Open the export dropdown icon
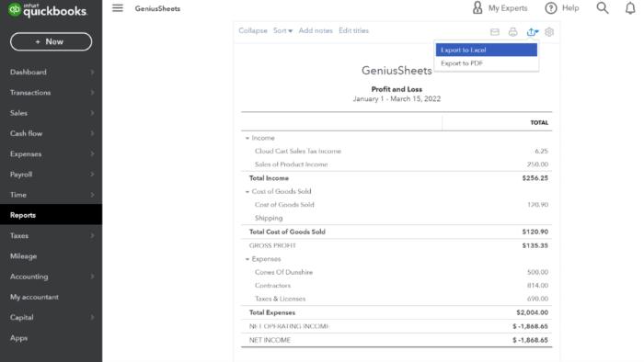 533,31
